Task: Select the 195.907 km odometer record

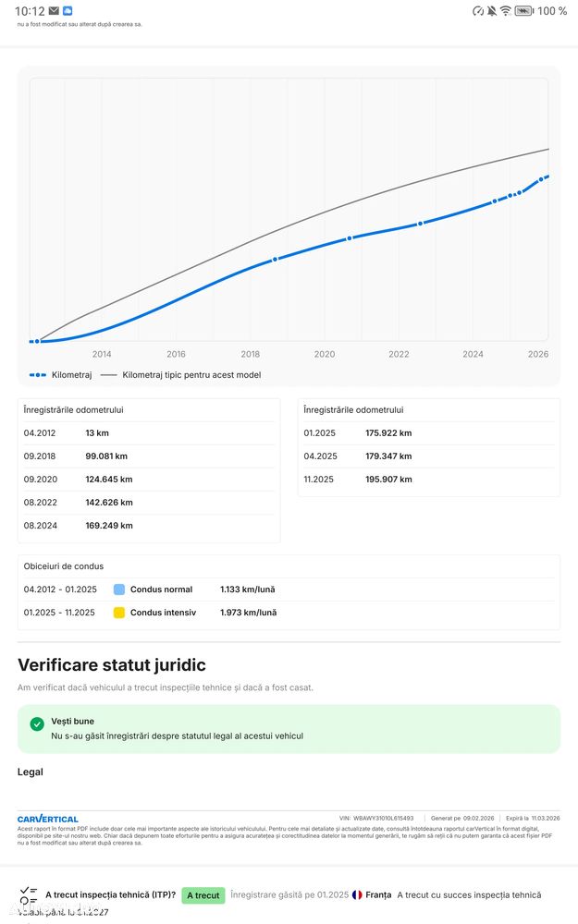Action: (388, 480)
